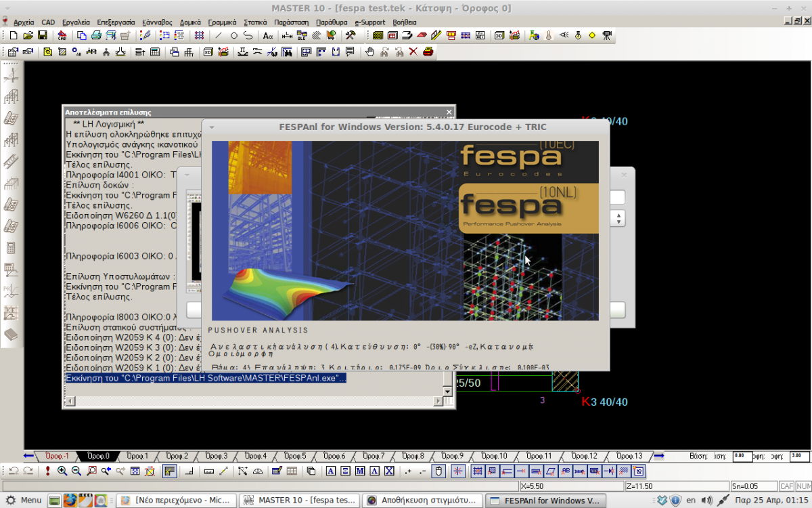812x508 pixels.
Task: Click the red X delete icon
Action: [x=413, y=51]
